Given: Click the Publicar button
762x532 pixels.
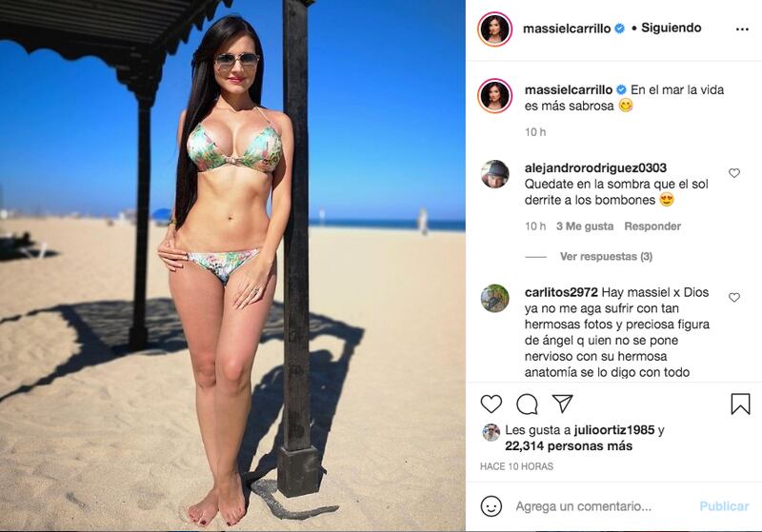Looking at the screenshot, I should pyautogui.click(x=724, y=506).
